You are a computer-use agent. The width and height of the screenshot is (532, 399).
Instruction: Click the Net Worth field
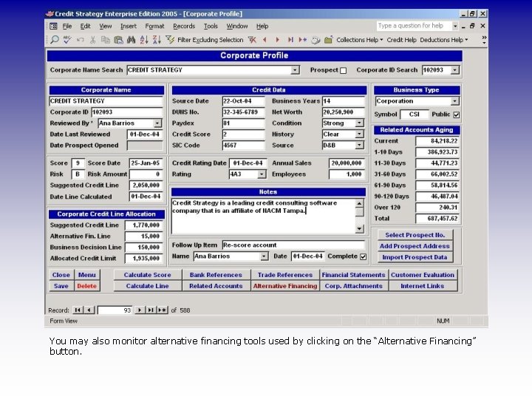[x=343, y=112]
